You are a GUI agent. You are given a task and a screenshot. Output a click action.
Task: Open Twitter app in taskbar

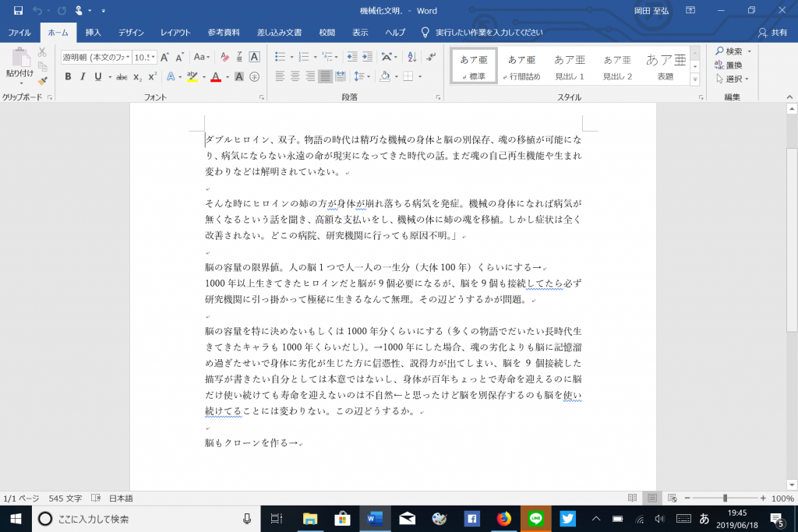(567, 519)
